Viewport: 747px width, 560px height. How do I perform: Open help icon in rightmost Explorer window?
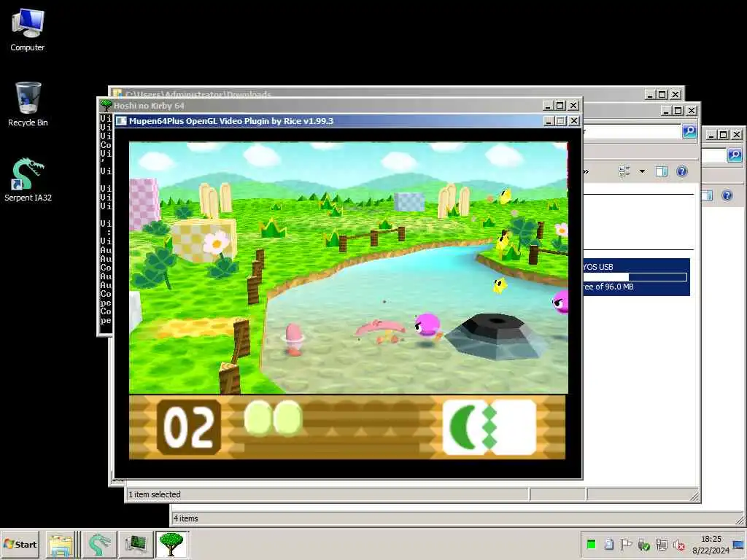pyautogui.click(x=727, y=195)
